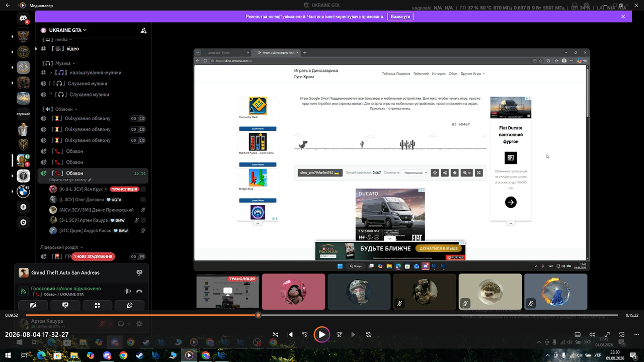Click the stream icon beside Grand Theft Auto San Andreas
Image resolution: width=644 pixels, height=362 pixels.
click(x=139, y=273)
